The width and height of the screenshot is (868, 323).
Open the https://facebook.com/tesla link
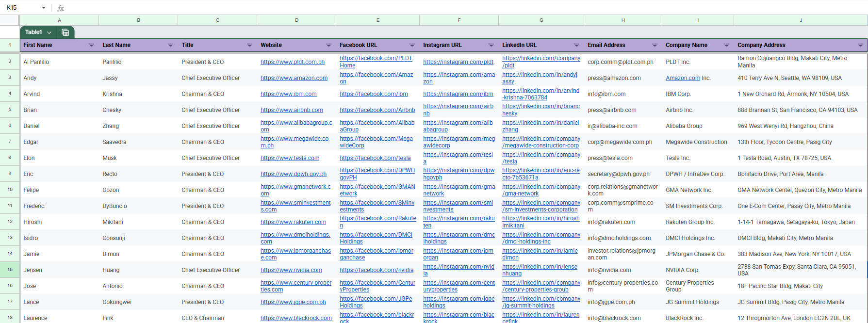click(x=375, y=158)
